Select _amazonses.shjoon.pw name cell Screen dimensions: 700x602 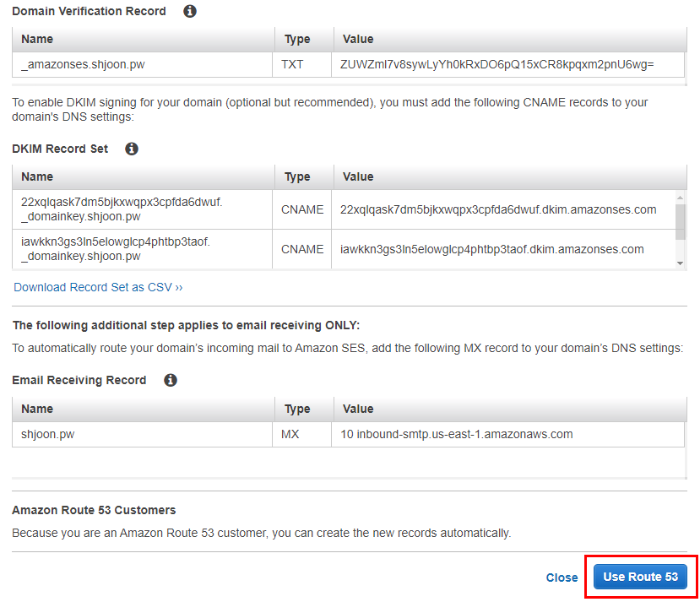142,65
